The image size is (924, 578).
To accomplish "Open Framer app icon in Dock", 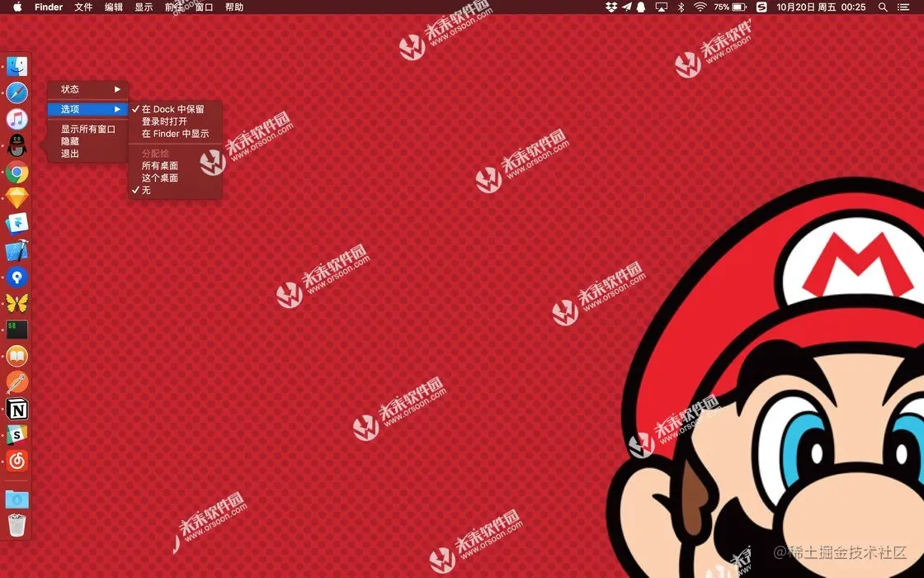I will click(16, 224).
